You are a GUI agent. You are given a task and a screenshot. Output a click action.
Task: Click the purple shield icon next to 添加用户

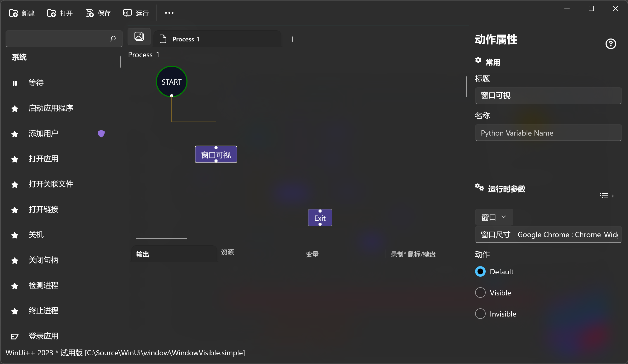(101, 134)
